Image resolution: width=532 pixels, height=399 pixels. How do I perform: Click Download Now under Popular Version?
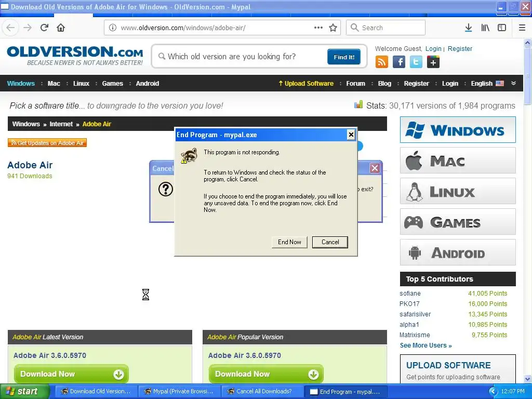click(x=266, y=374)
